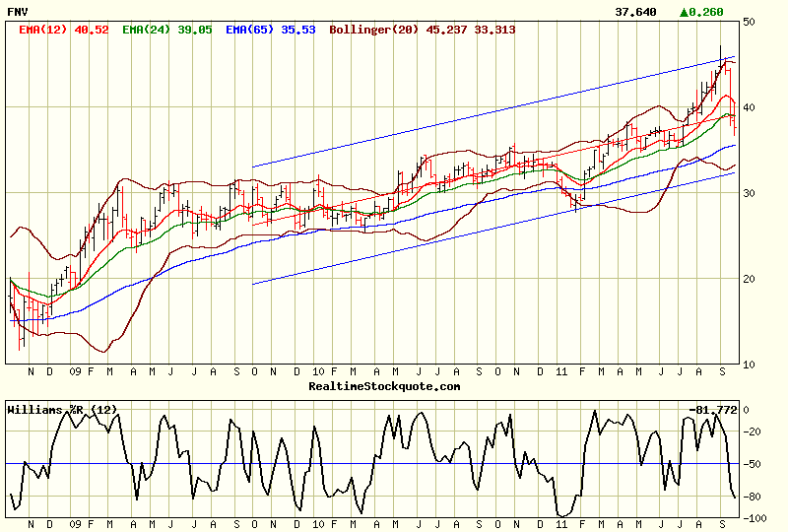This screenshot has height=532, width=788.
Task: Click the green up-arrow change indicator
Action: [x=686, y=13]
